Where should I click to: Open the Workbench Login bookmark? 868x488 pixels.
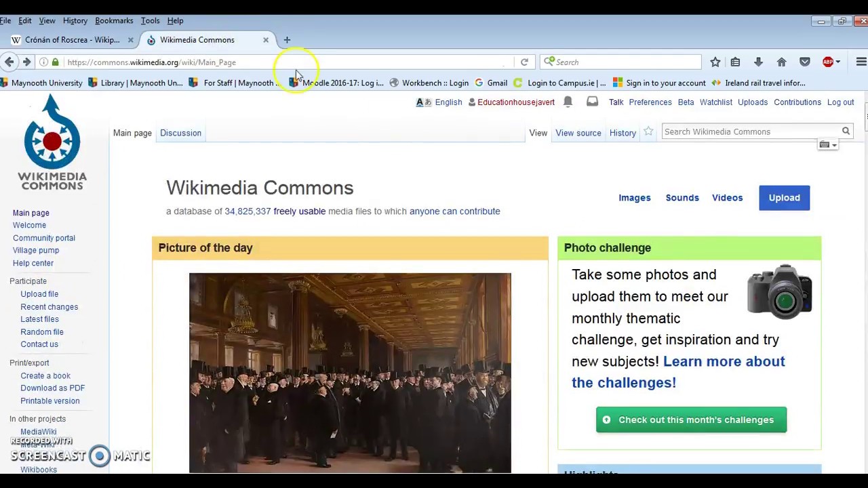point(429,83)
